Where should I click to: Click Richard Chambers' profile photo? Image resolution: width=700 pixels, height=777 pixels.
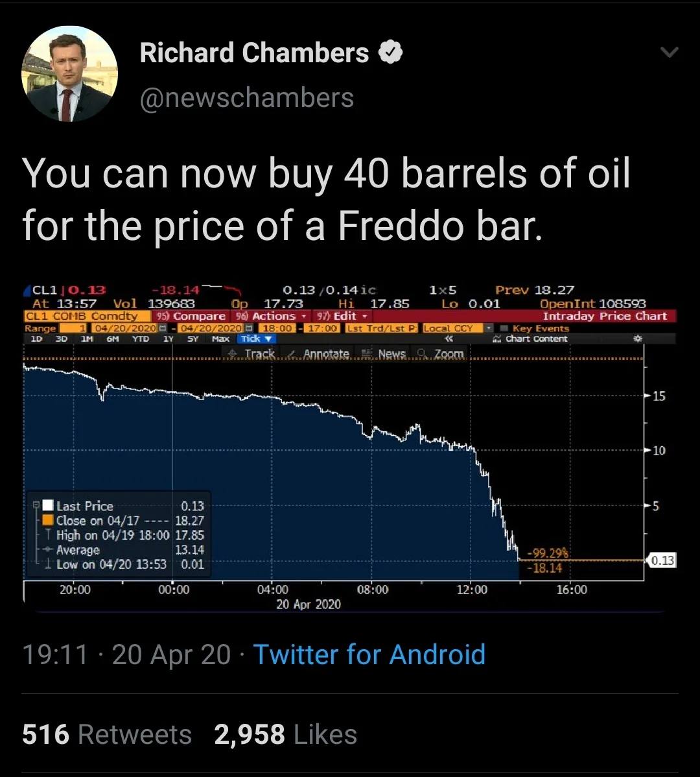[69, 73]
